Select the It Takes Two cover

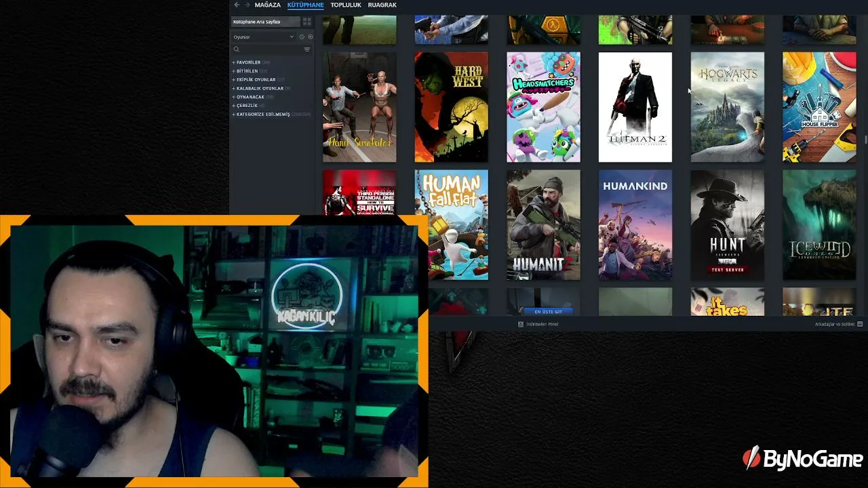[x=728, y=302]
